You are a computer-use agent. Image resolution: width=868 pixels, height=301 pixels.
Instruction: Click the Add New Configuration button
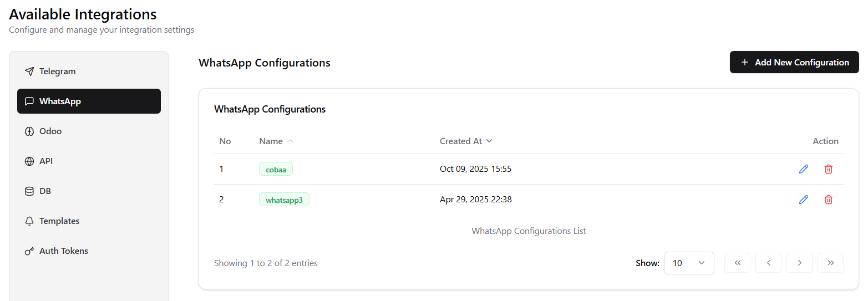pyautogui.click(x=794, y=63)
